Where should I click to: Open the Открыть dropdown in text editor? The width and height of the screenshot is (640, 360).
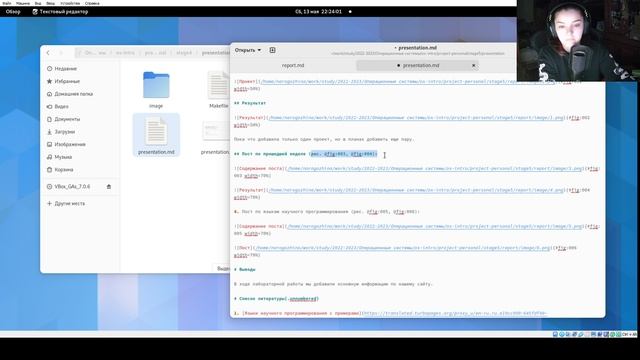click(248, 50)
